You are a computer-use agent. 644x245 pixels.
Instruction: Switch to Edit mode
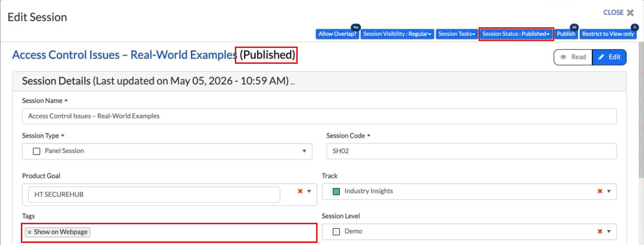[609, 57]
